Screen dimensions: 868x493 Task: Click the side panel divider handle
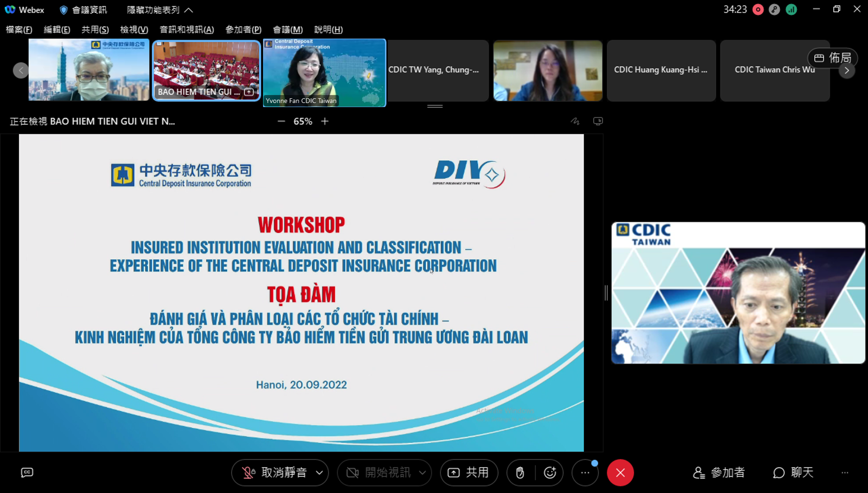click(606, 293)
